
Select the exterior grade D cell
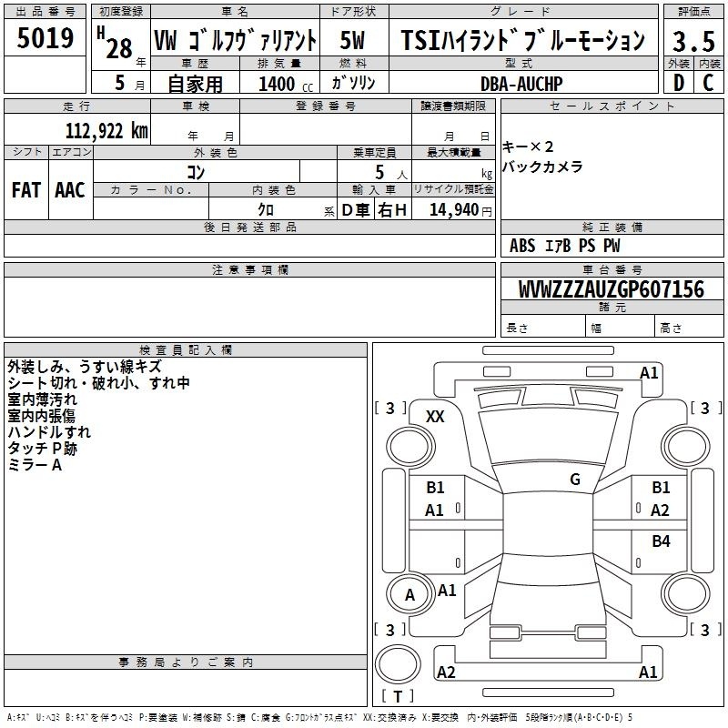tap(678, 83)
